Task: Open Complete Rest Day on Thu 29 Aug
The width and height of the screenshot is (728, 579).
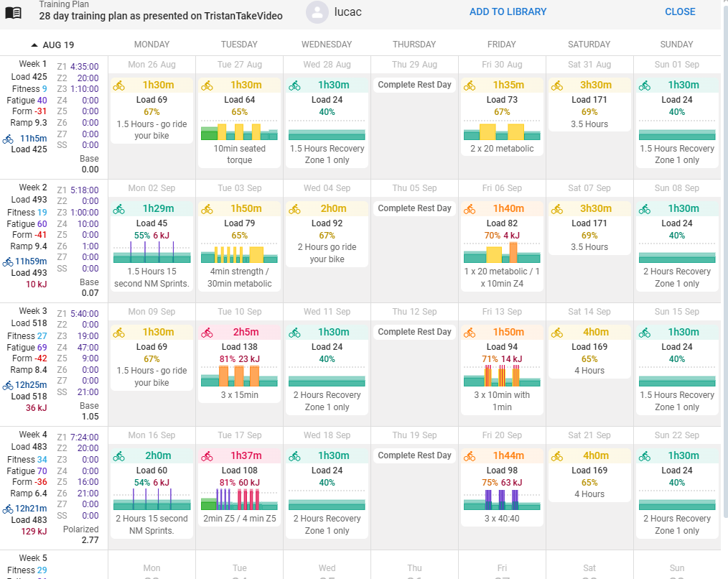Action: click(x=414, y=85)
